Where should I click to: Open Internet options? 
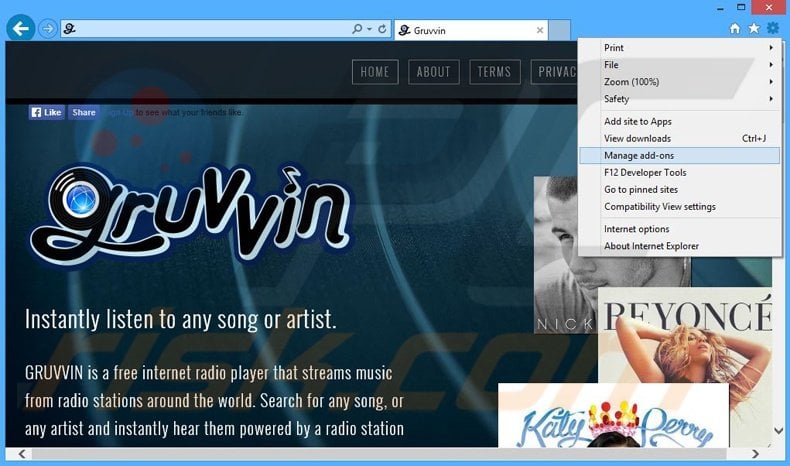click(679, 229)
